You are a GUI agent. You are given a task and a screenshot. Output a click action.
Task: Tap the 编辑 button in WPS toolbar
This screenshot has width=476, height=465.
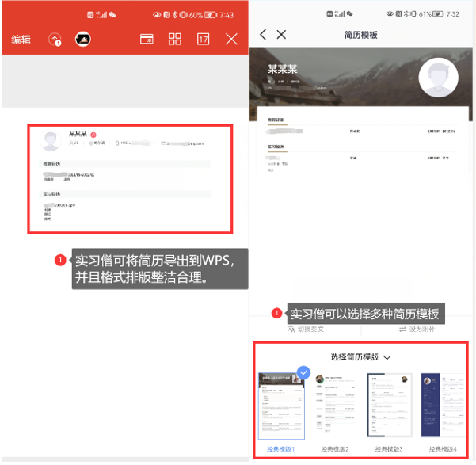tap(21, 40)
